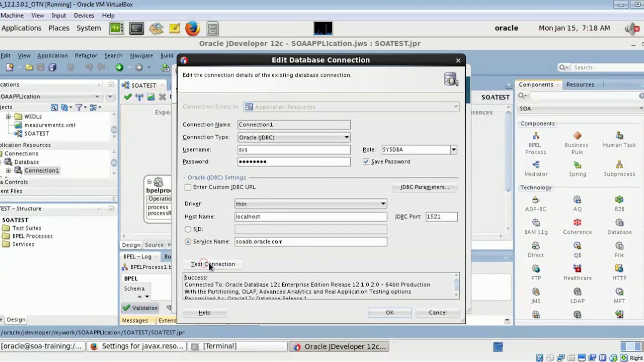Pick the MFT adapter icon
The image size is (644, 362).
[619, 292]
